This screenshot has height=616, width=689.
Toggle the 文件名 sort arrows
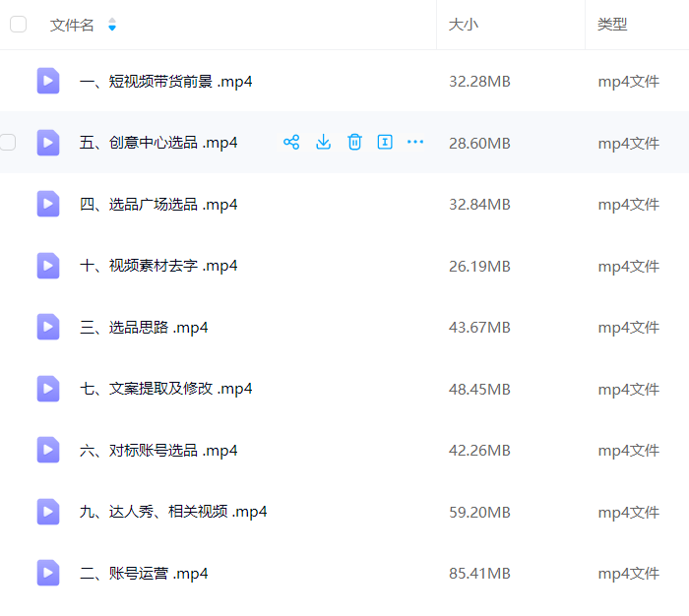click(112, 25)
